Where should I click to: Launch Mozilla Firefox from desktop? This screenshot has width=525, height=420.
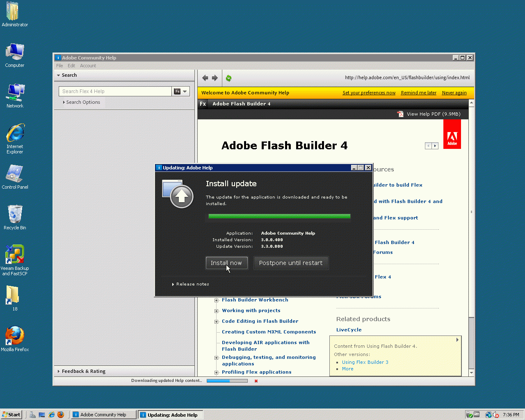[x=15, y=339]
